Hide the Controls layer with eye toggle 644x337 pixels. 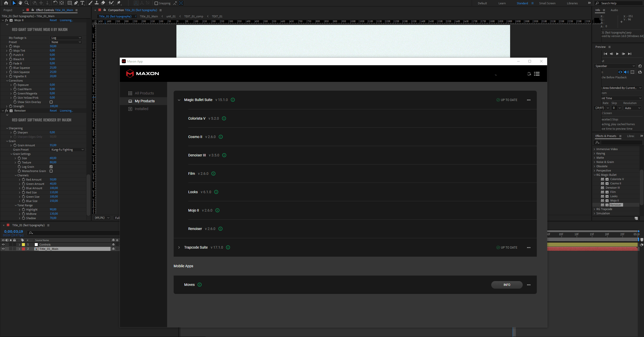point(3,245)
